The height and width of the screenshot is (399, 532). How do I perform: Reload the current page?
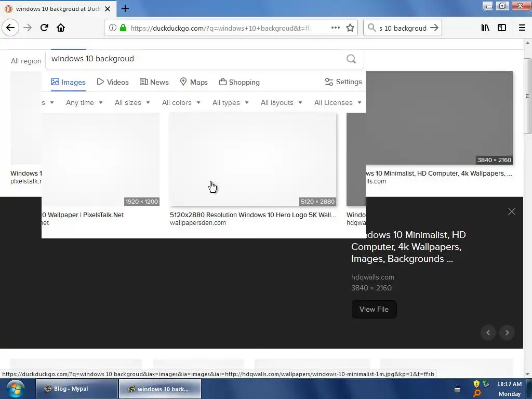coord(44,28)
